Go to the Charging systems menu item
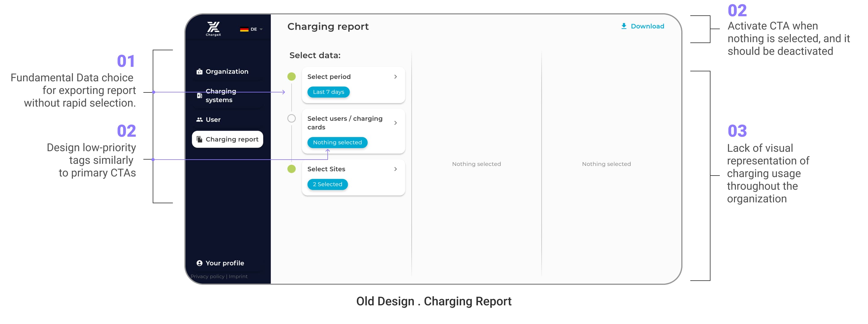The width and height of the screenshot is (868, 324). 221,96
